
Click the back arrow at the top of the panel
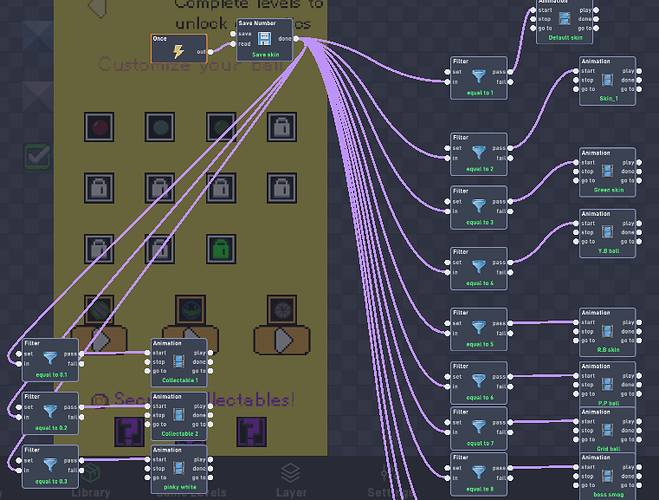pos(98,8)
